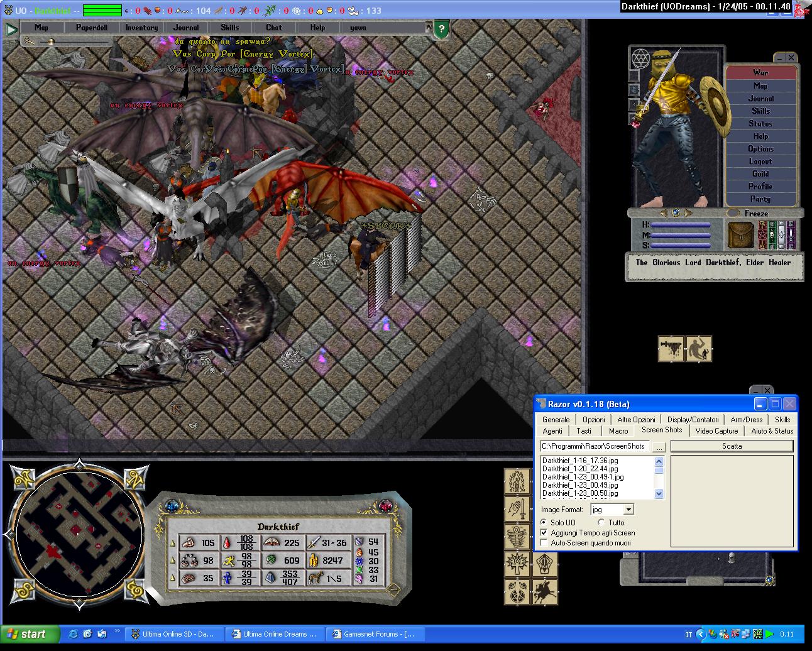Click the red gem on the status bar
The height and width of the screenshot is (651, 812).
pos(386,506)
